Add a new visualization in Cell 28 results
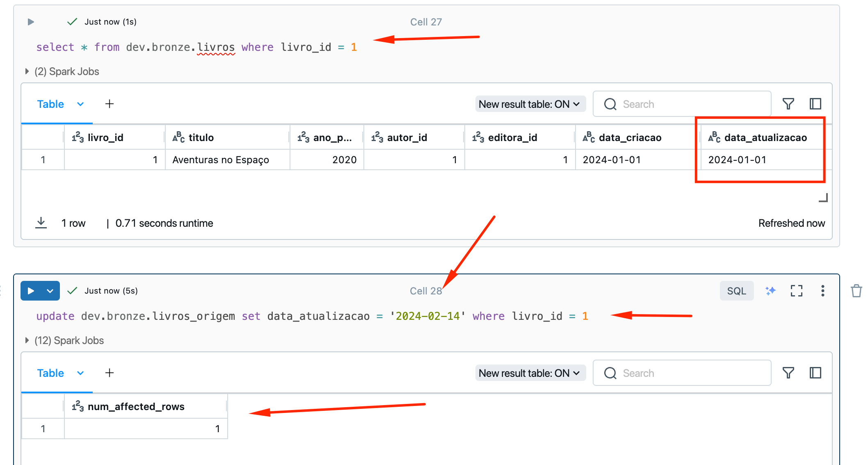This screenshot has height=465, width=868. click(x=110, y=373)
